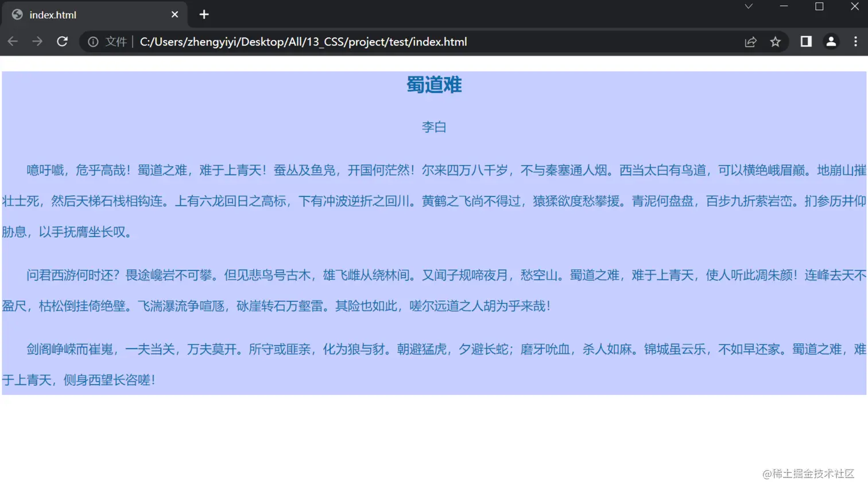868x493 pixels.
Task: Close the browser window
Action: [x=854, y=6]
